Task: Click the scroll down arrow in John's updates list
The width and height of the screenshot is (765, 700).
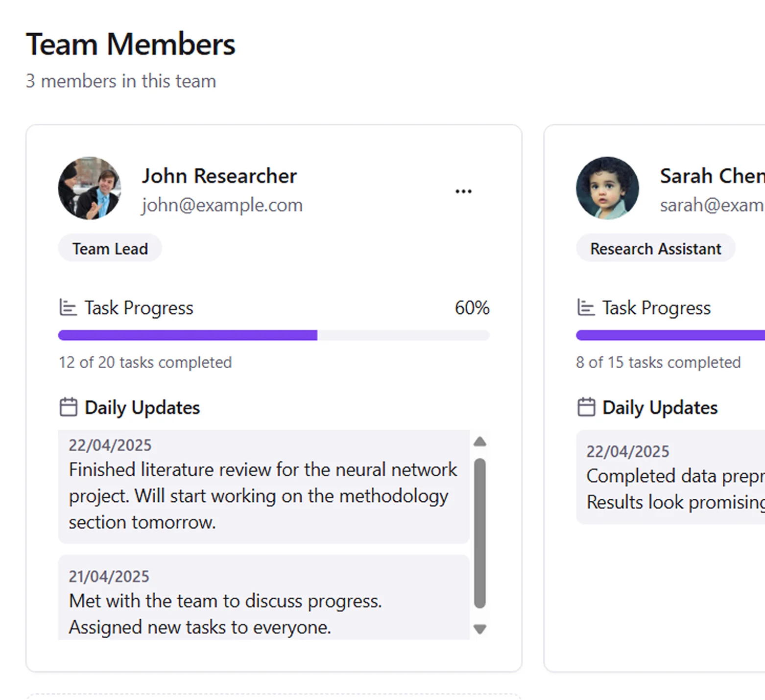Action: click(x=480, y=629)
